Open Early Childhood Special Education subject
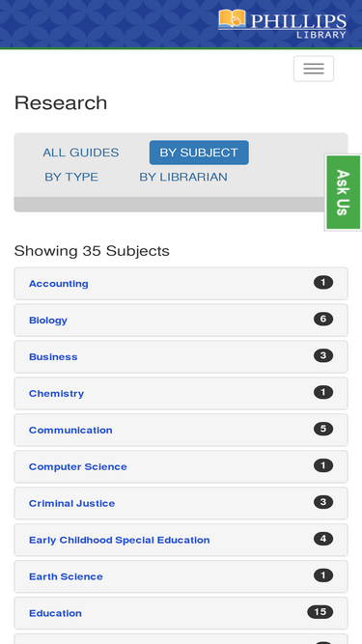The height and width of the screenshot is (644, 362). [x=119, y=540]
